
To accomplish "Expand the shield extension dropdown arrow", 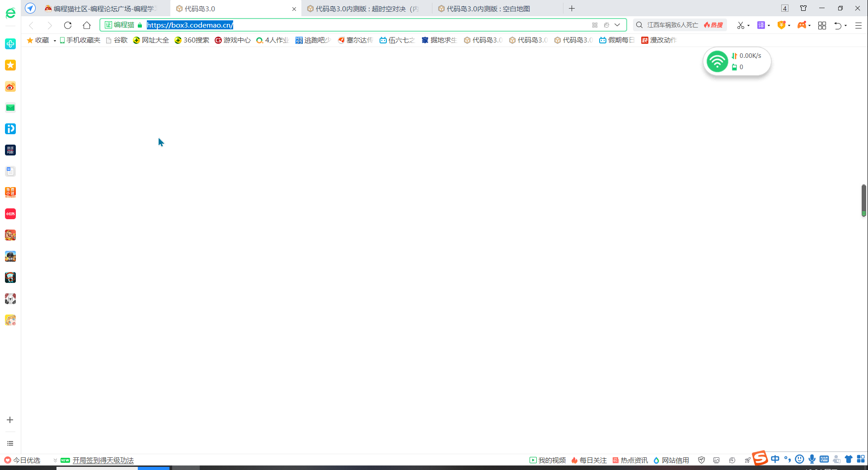I will (789, 26).
